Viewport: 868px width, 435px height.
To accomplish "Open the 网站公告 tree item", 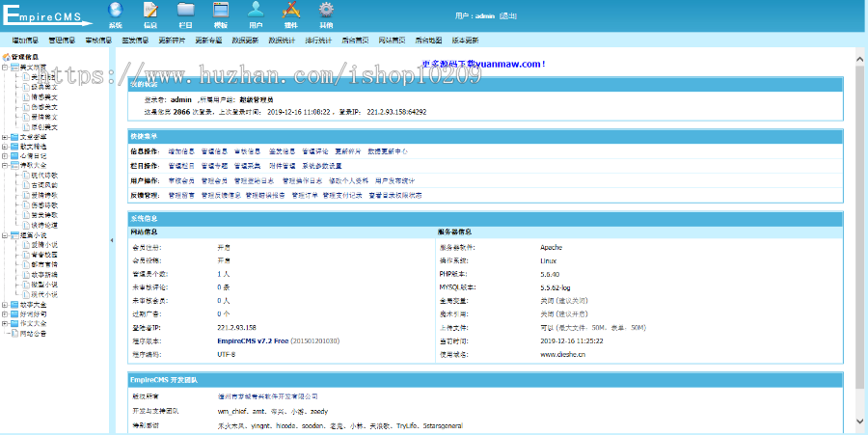I will point(33,334).
